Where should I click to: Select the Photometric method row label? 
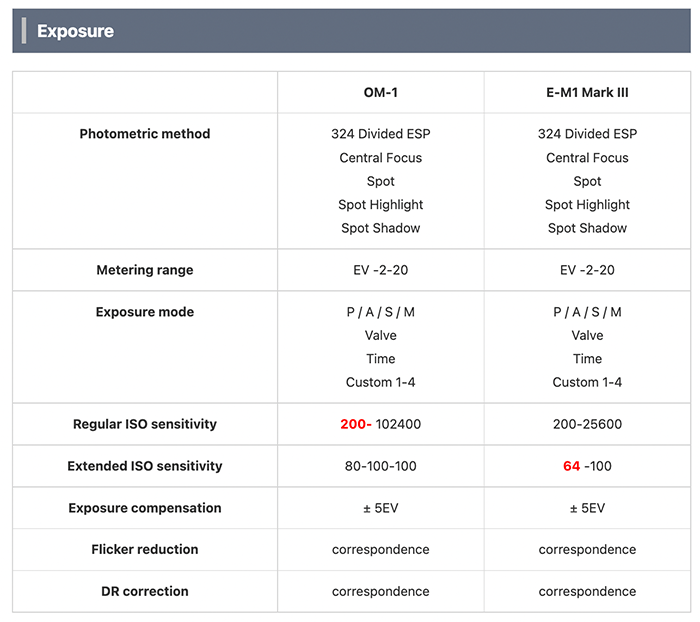pos(145,134)
